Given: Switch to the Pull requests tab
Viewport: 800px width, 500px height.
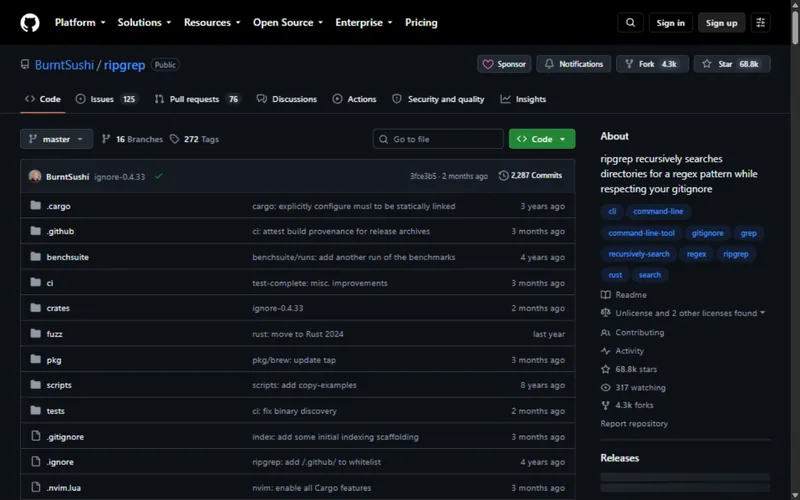Looking at the screenshot, I should pos(197,99).
